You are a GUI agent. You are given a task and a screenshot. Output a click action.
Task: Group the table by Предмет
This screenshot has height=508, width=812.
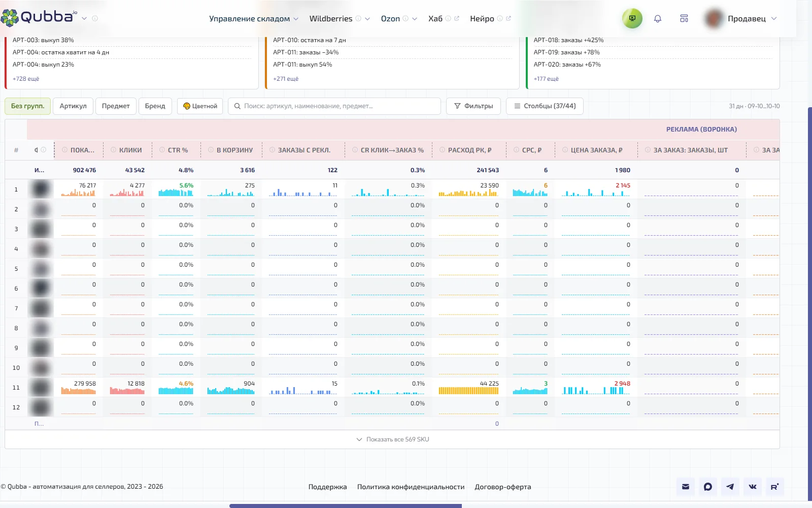pos(116,106)
